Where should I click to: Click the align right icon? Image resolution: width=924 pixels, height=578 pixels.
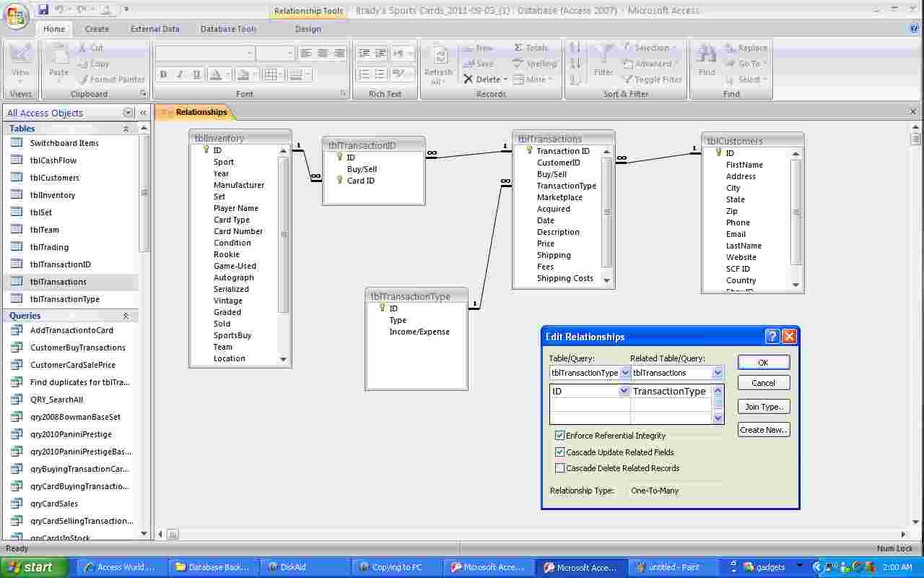tap(339, 53)
